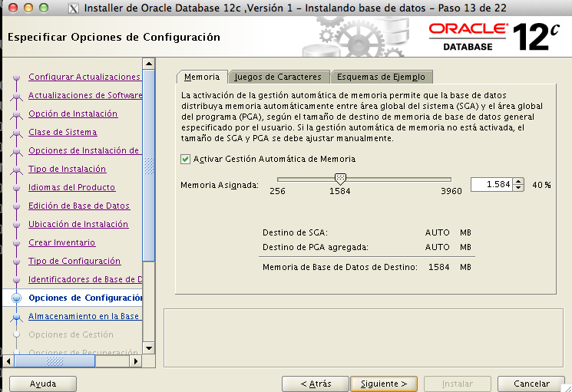This screenshot has width=572, height=392.
Task: Click the step list scroll down arrow
Action: [x=148, y=348]
